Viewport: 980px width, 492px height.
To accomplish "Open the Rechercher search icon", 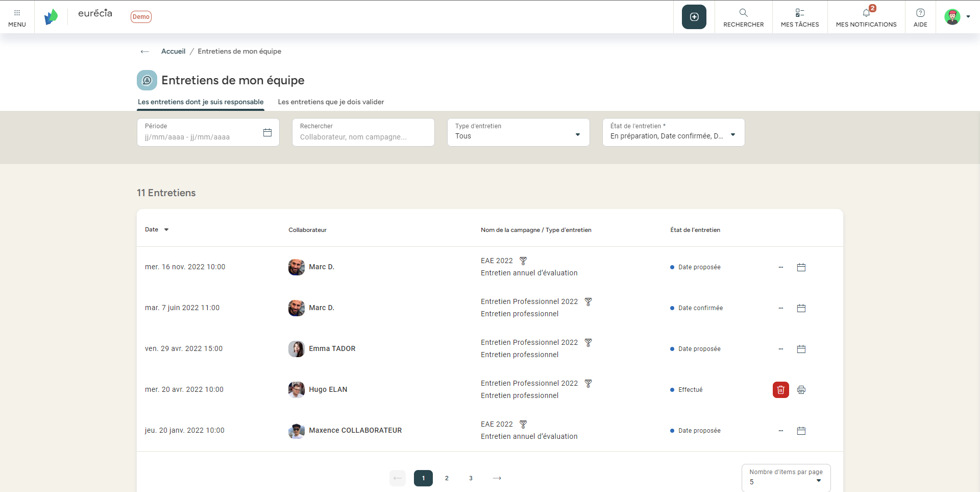I will tap(743, 13).
